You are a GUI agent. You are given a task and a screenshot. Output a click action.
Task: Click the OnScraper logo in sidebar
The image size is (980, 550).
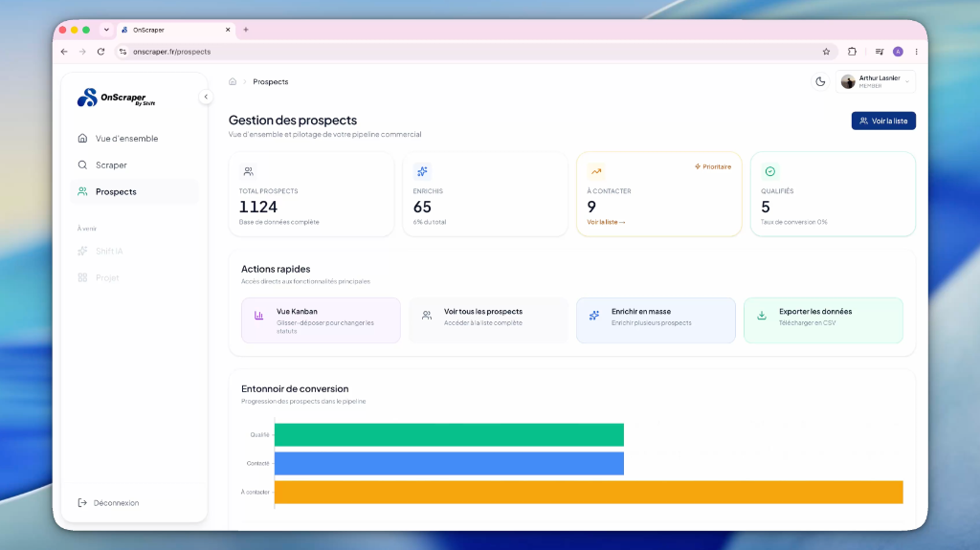pos(116,98)
